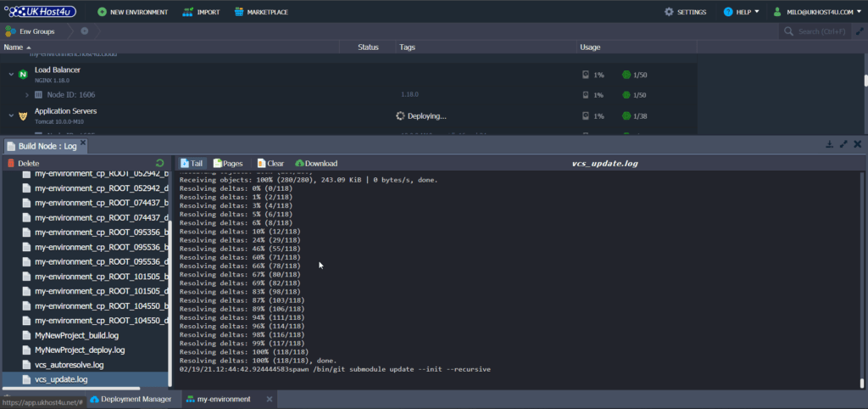Click the download icon in log panel header
The image size is (868, 409).
(x=829, y=144)
